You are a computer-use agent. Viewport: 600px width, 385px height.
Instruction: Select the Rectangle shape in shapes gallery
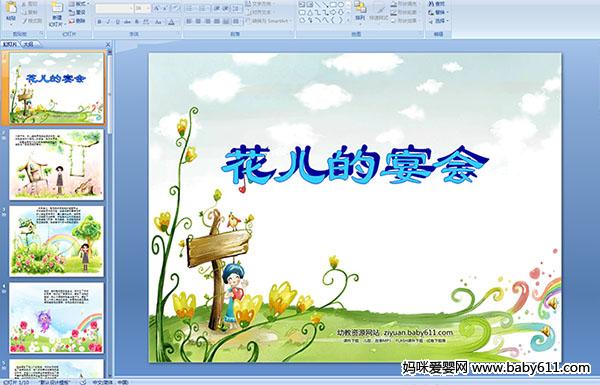coord(334,4)
